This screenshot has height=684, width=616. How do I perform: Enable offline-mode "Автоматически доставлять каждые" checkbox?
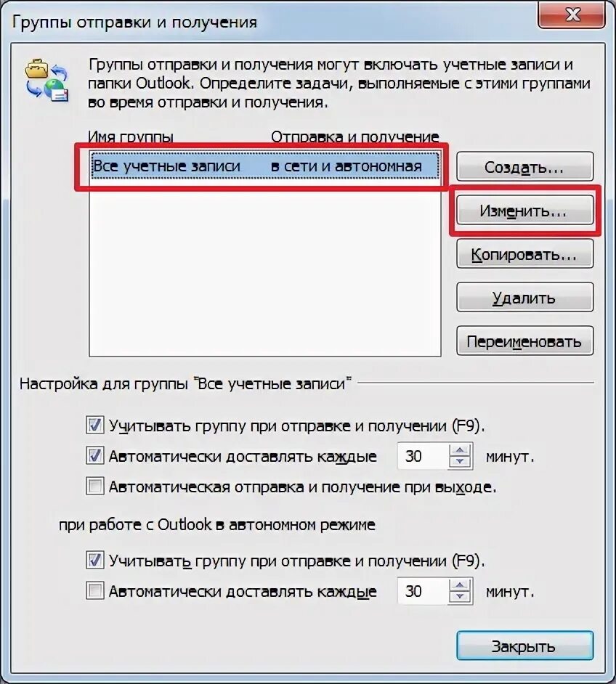coord(94,591)
